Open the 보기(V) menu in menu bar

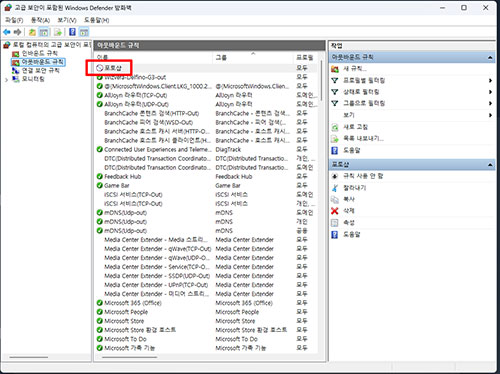(x=67, y=20)
